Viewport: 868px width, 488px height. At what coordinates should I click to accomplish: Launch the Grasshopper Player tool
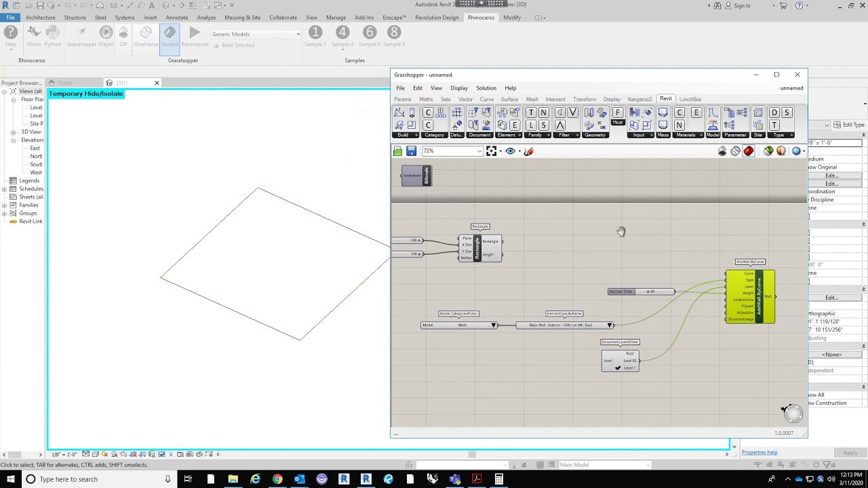click(106, 36)
